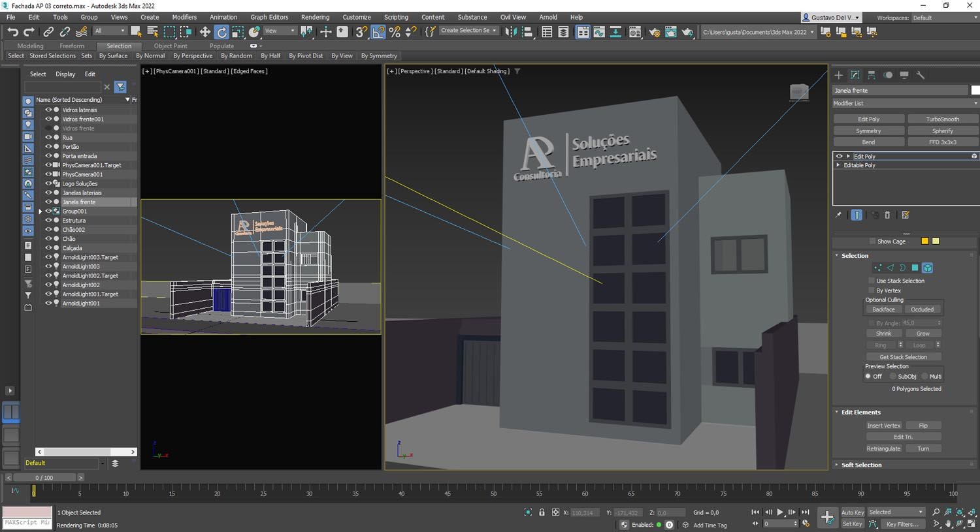Select Multi preview selection radio

[924, 377]
